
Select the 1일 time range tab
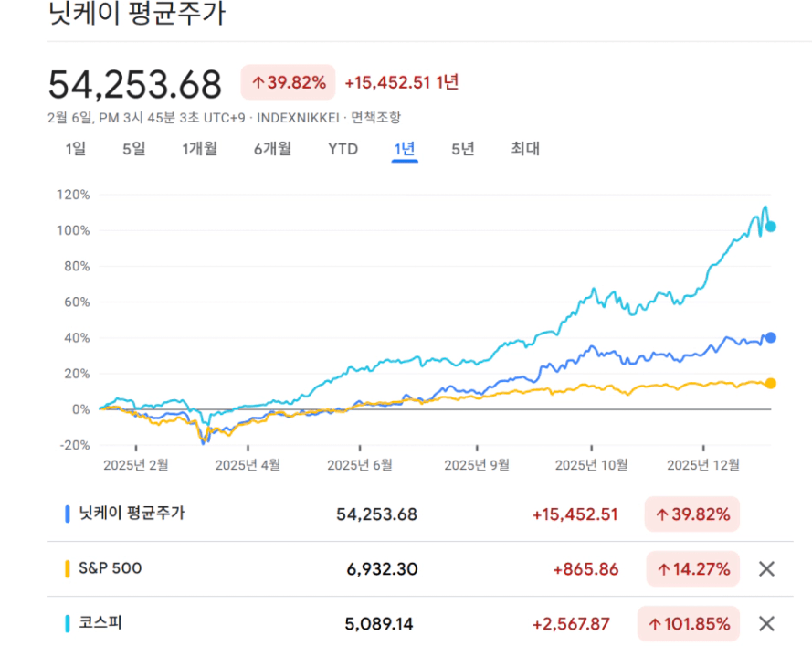(x=75, y=149)
